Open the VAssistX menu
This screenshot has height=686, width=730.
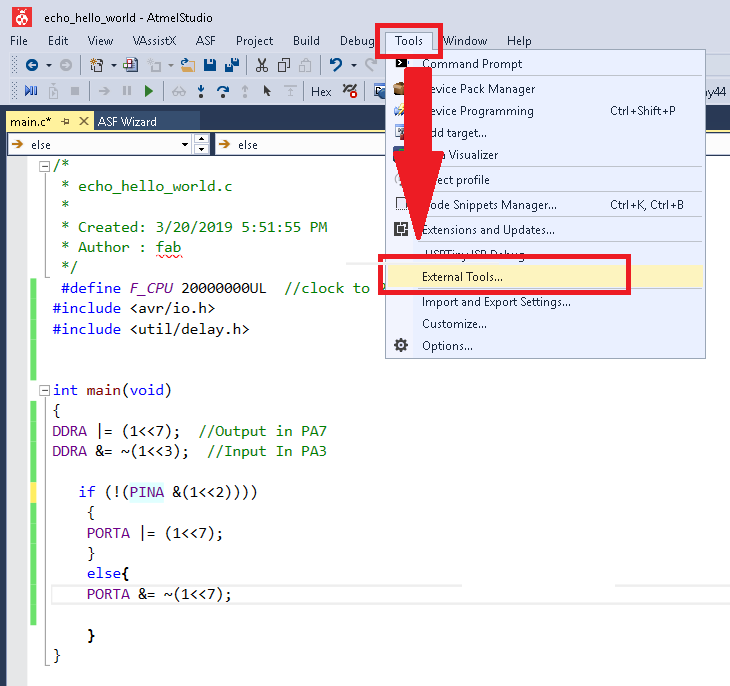154,41
